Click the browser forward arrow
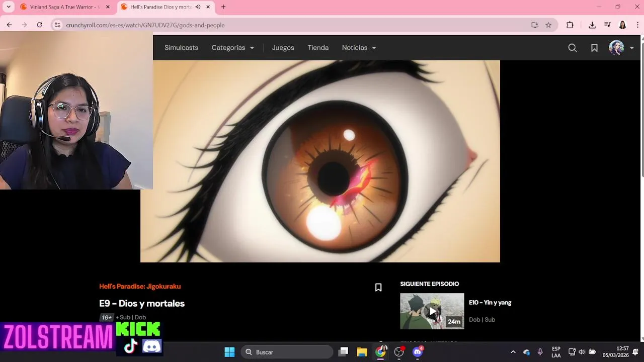This screenshot has height=362, width=644. pos(24,25)
